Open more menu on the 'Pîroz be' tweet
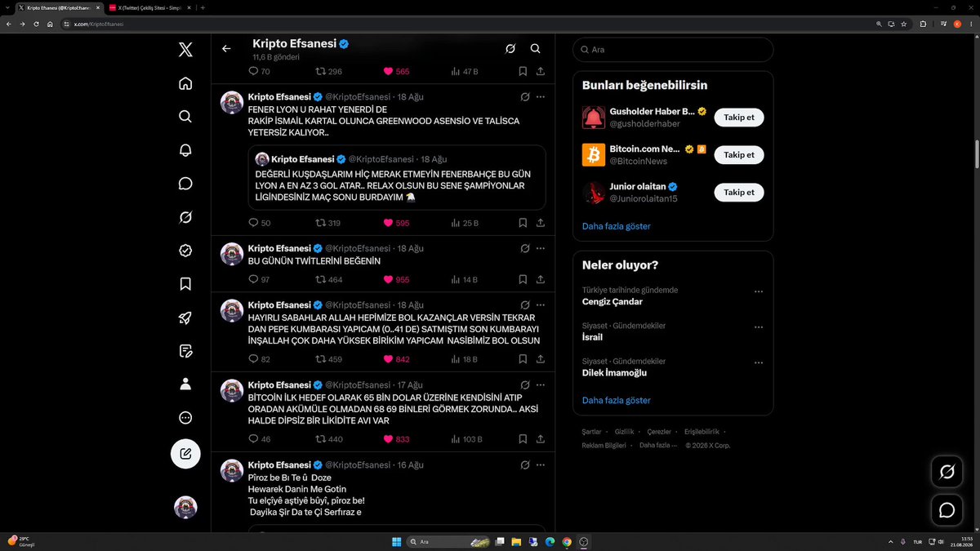980x551 pixels. 541,464
